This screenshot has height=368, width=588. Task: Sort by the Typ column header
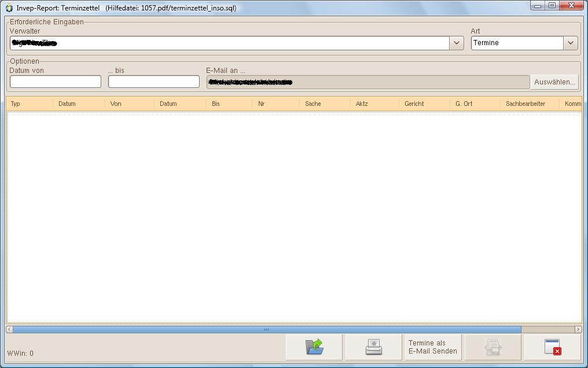pos(30,104)
